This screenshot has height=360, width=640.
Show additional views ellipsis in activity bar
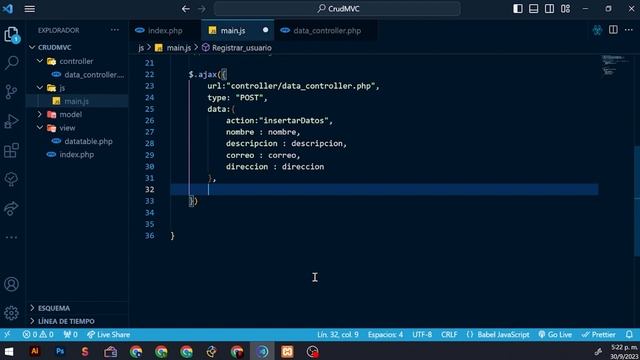point(11,237)
